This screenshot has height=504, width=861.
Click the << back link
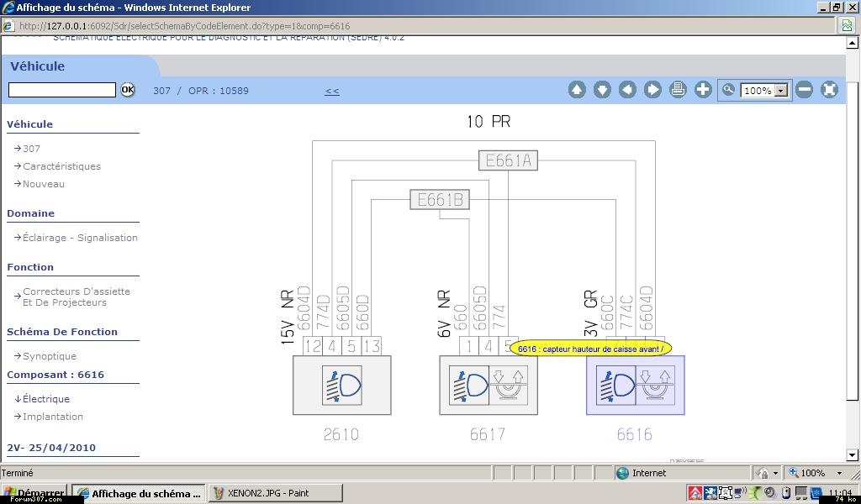(331, 91)
